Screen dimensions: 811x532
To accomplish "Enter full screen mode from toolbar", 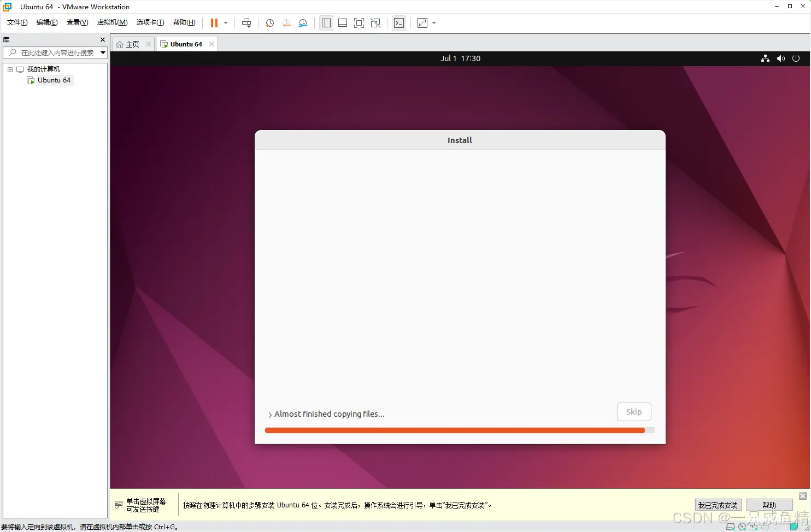I will tap(359, 23).
